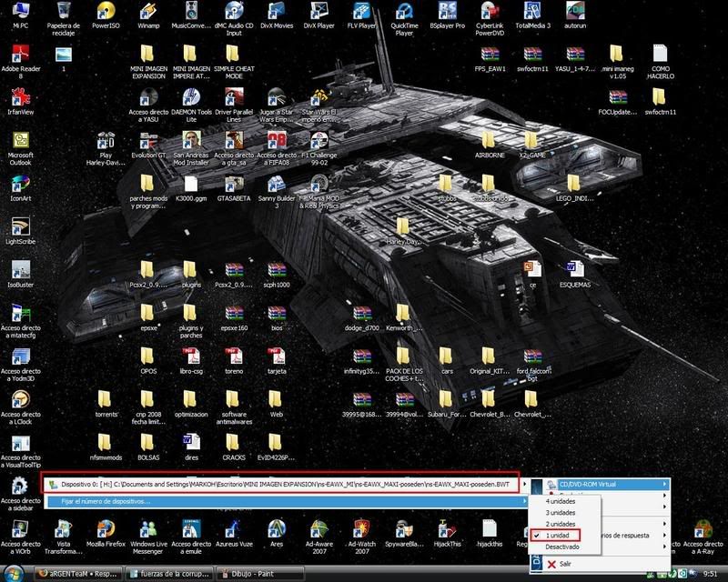Click Fijar el número de dispositivos menu item

pyautogui.click(x=287, y=501)
